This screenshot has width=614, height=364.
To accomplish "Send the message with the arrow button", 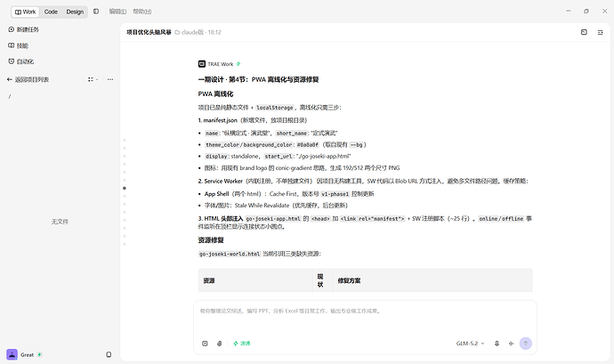I will (x=526, y=344).
